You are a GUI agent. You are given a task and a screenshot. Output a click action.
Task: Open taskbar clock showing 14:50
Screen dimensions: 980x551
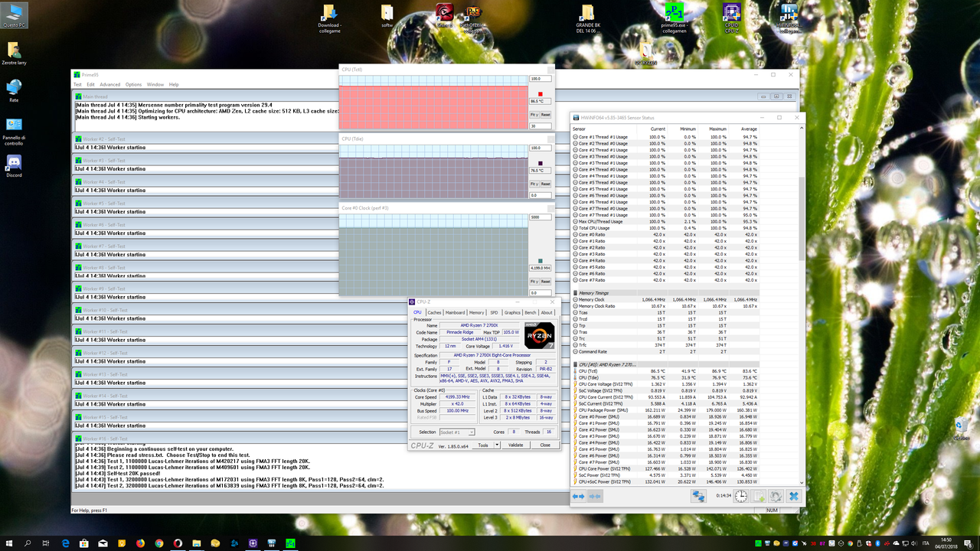(947, 543)
